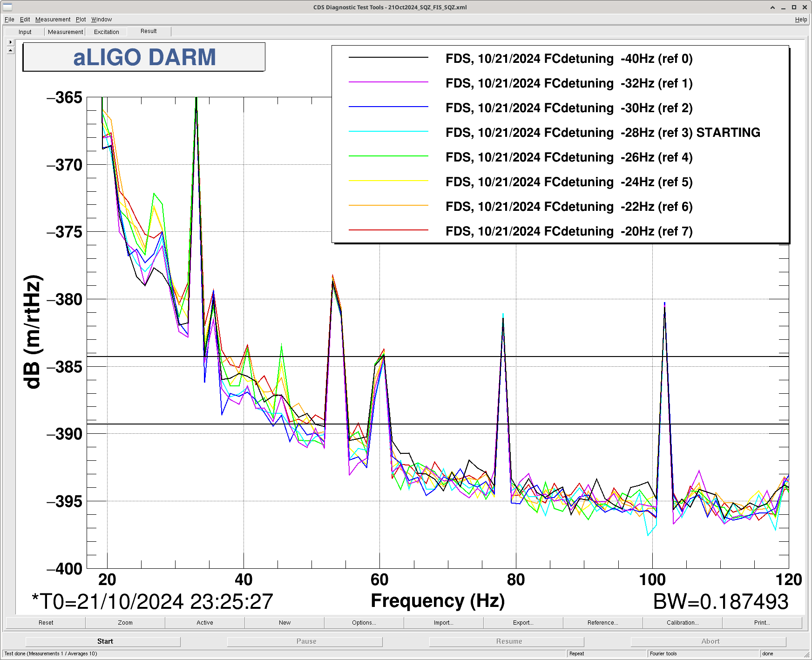Select the Result tab

149,31
